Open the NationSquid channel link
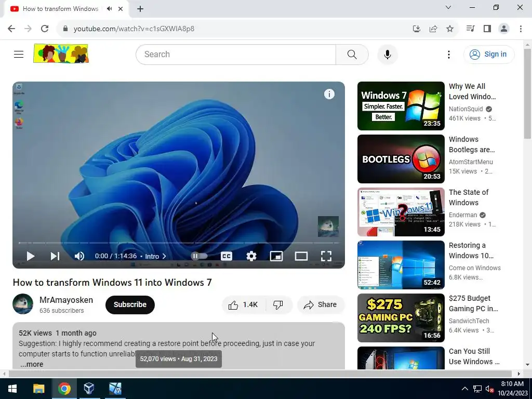Viewport: 532px width, 399px height. point(465,109)
